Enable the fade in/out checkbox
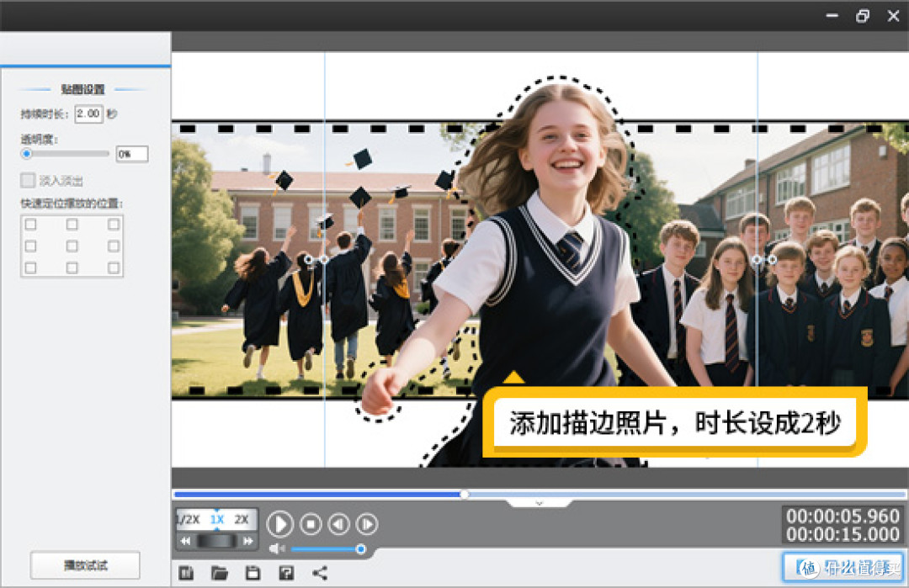Image resolution: width=909 pixels, height=588 pixels. click(27, 180)
